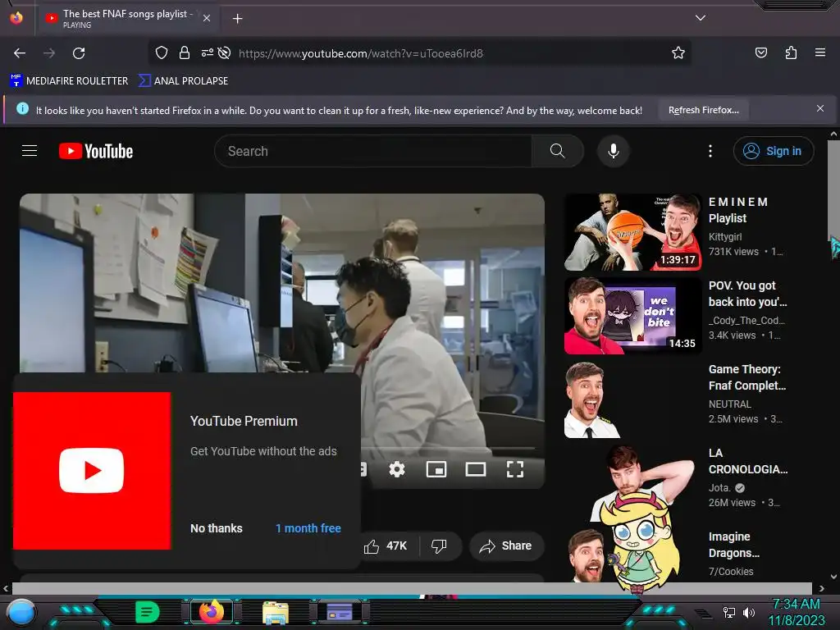Open the green notes app in taskbar

[147, 611]
